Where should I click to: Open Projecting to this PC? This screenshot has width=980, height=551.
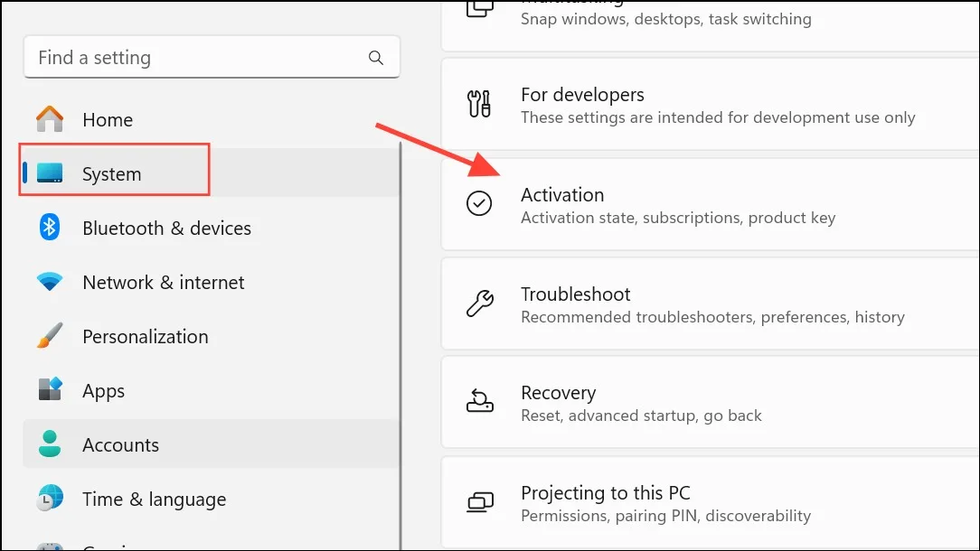click(711, 502)
